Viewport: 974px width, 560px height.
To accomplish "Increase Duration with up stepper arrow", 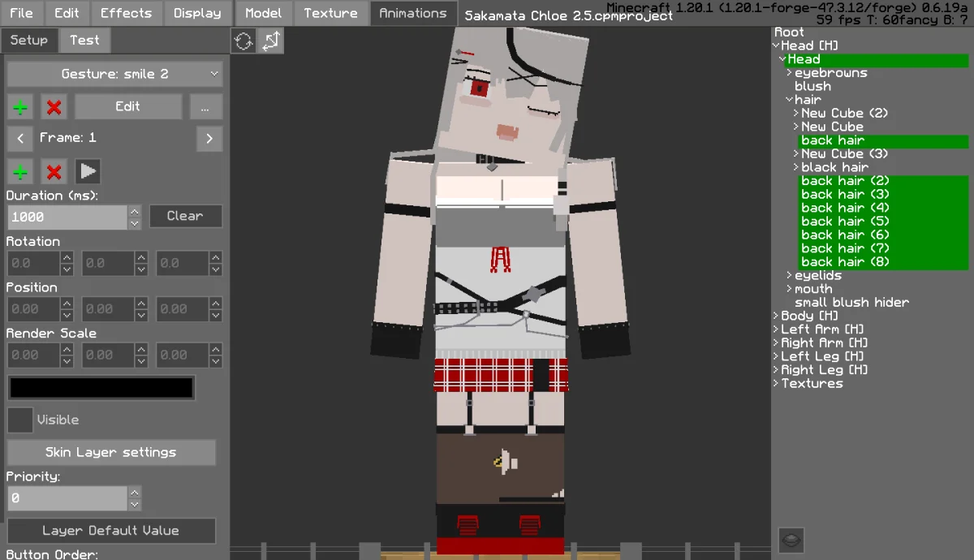I will tap(135, 211).
